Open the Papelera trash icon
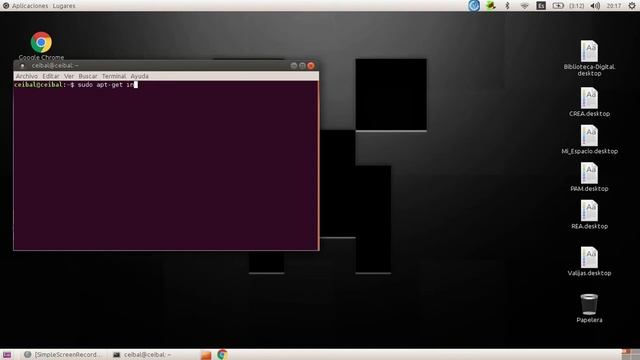 [x=589, y=304]
